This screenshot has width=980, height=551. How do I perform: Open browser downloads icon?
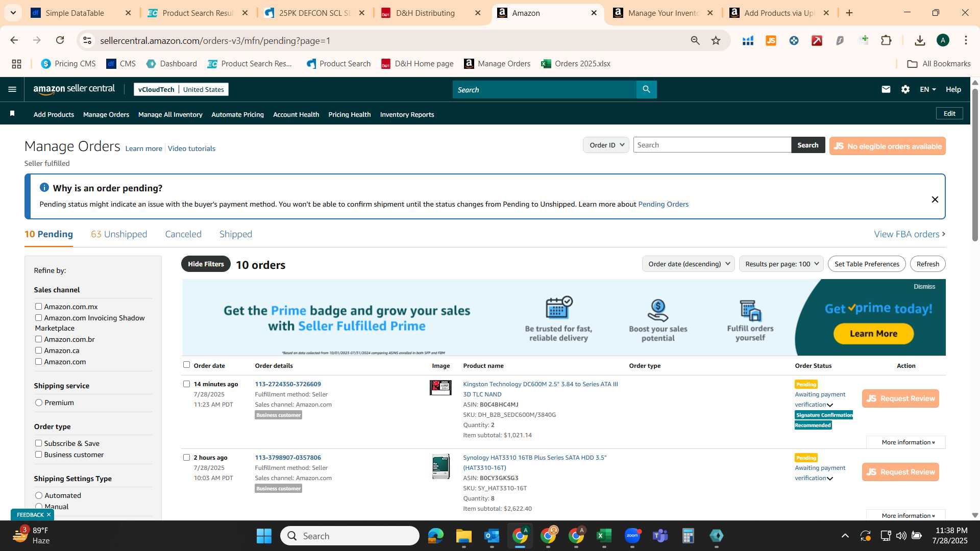click(920, 40)
